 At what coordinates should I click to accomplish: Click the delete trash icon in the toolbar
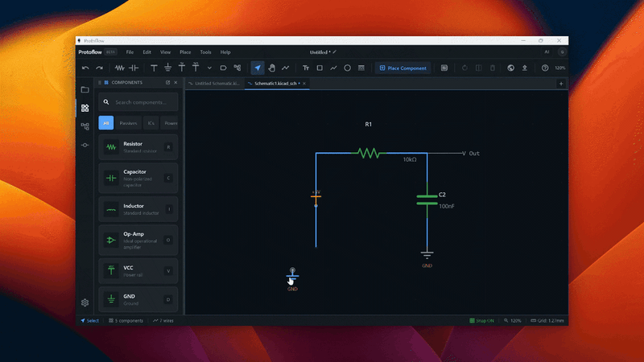493,68
